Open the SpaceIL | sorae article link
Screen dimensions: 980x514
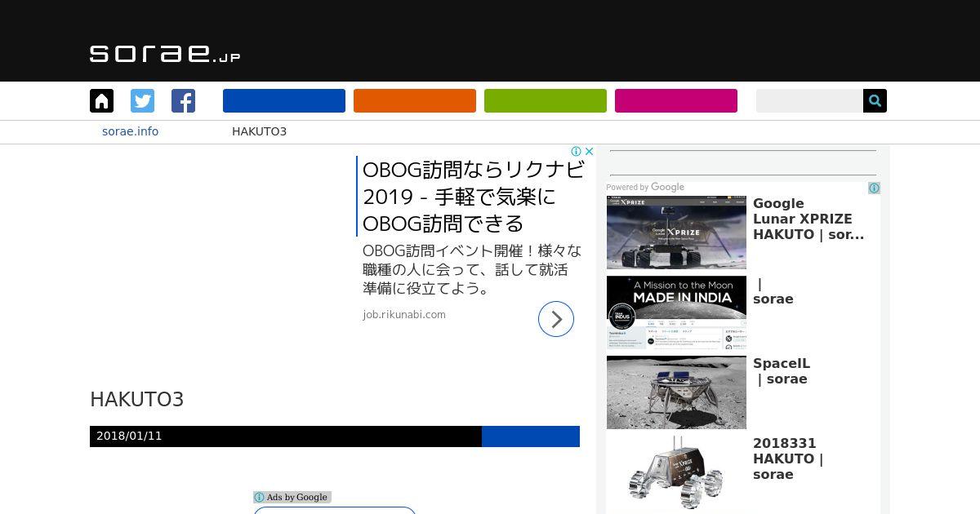click(782, 371)
